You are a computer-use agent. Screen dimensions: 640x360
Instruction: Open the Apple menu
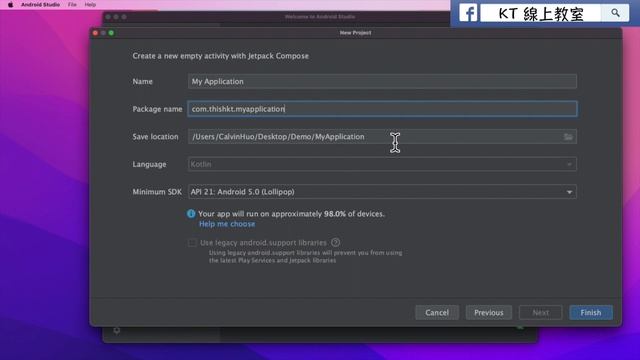[x=10, y=5]
